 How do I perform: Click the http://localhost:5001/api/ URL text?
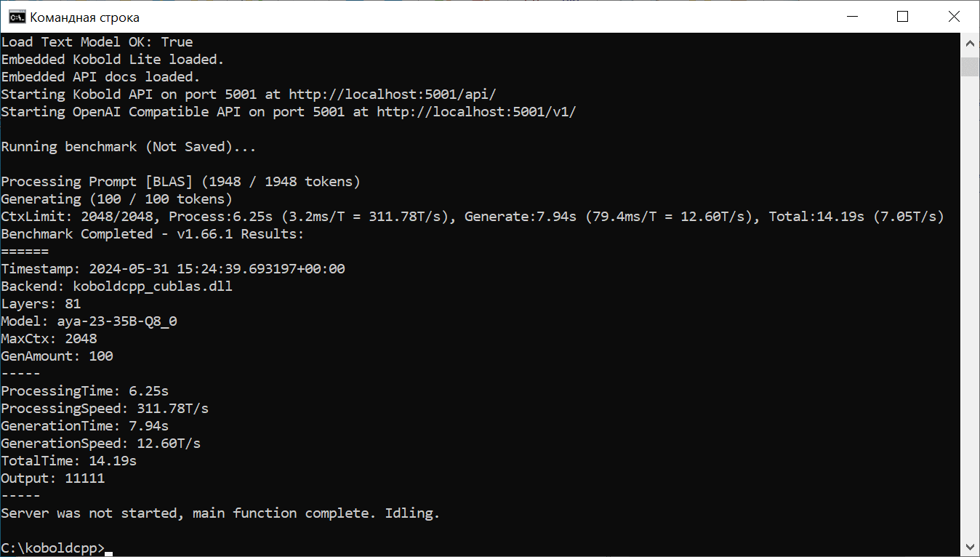393,94
